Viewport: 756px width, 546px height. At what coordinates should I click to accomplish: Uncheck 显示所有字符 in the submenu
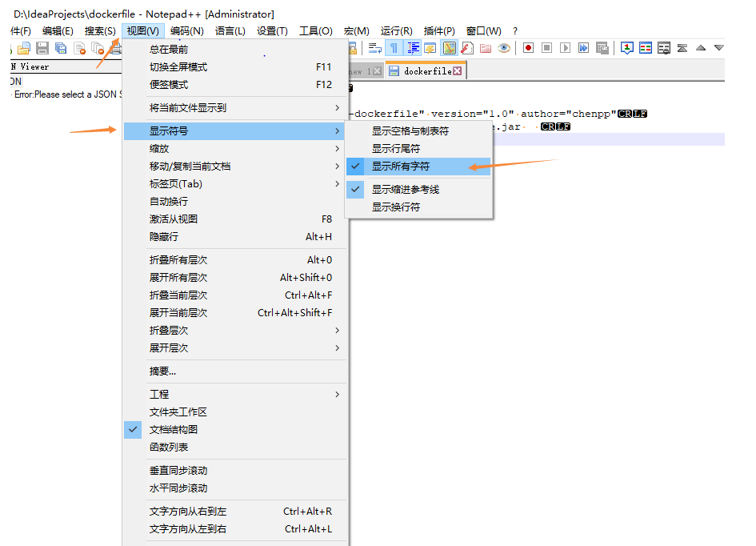coord(416,167)
